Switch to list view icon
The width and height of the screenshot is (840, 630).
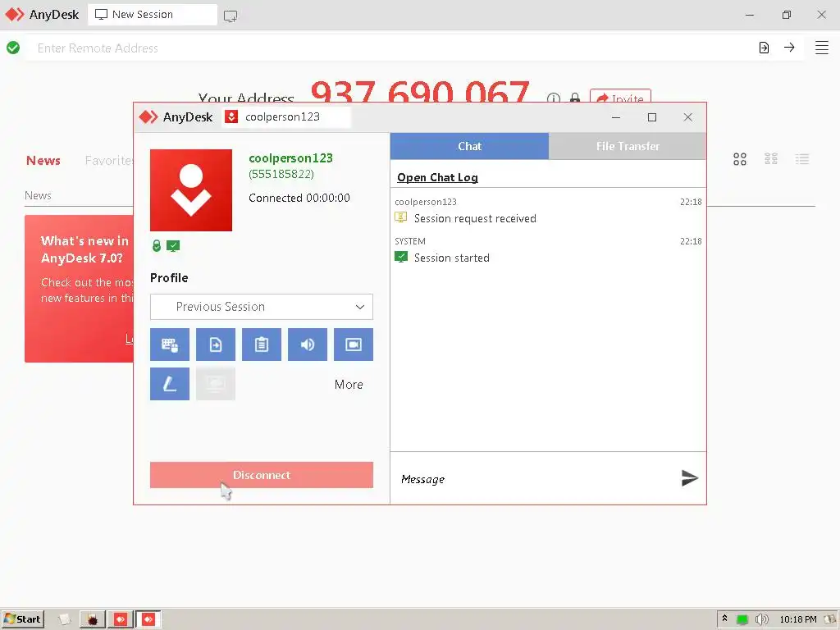point(802,159)
